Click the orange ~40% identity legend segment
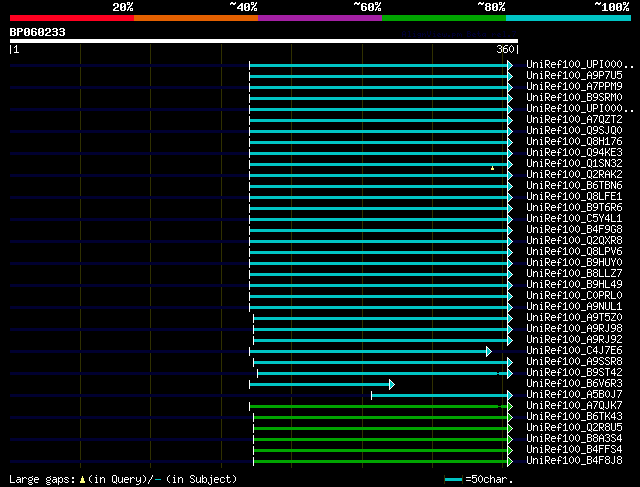Image resolution: width=640 pixels, height=487 pixels. tap(196, 18)
